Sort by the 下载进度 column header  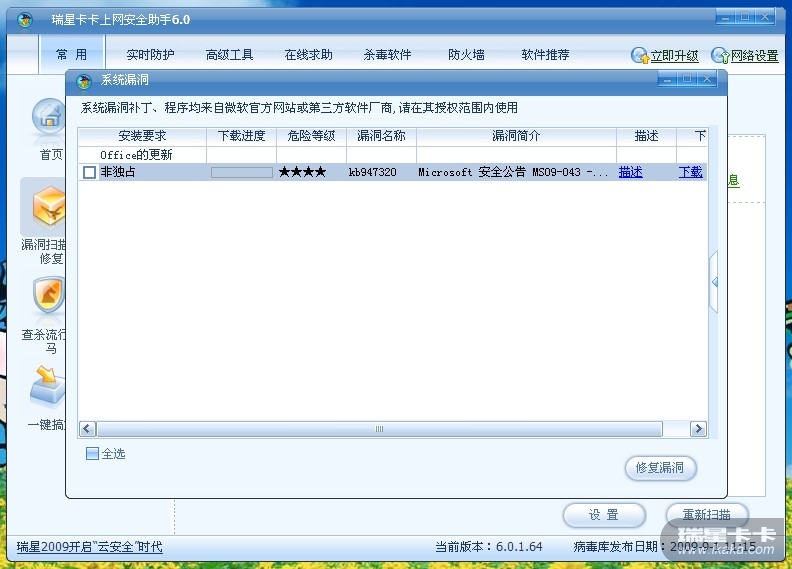click(x=241, y=136)
